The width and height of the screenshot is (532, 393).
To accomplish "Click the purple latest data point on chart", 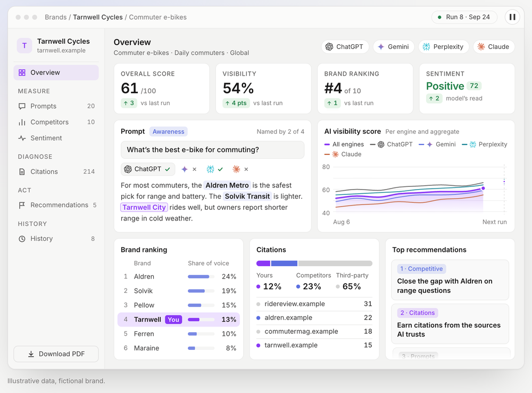I will pyautogui.click(x=483, y=188).
